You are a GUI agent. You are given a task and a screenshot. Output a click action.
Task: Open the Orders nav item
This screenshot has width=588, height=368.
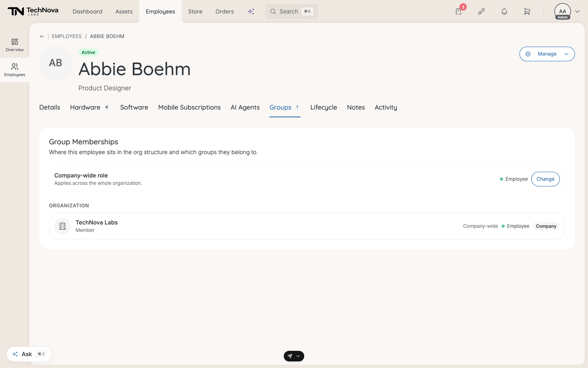click(225, 11)
